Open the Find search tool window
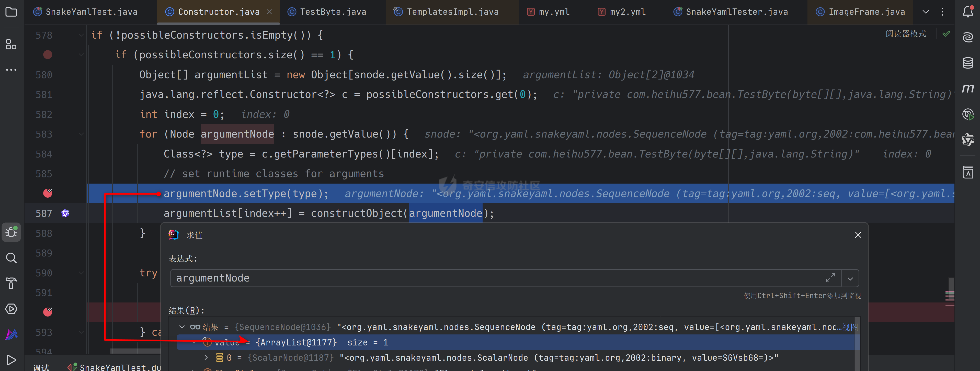 click(x=12, y=258)
